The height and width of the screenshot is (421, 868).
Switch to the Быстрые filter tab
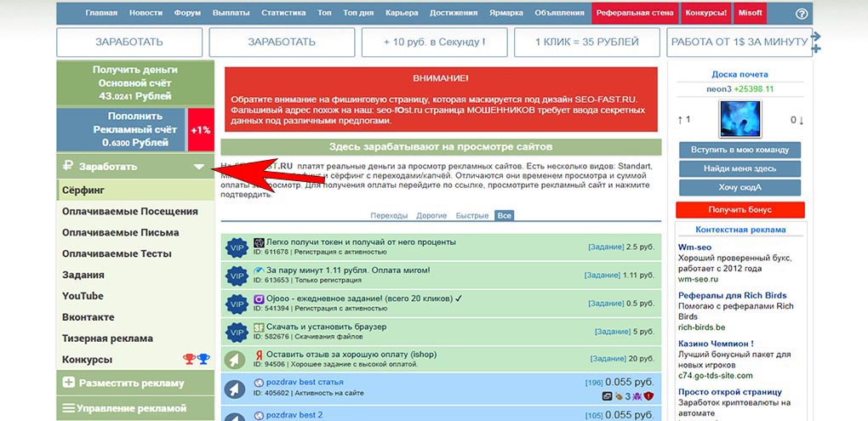[472, 215]
